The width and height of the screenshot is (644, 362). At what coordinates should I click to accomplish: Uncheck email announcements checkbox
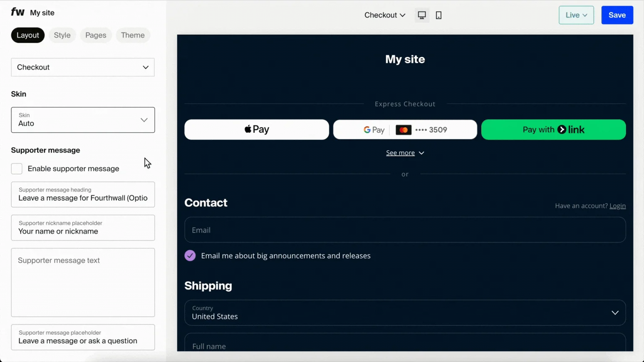pos(190,256)
